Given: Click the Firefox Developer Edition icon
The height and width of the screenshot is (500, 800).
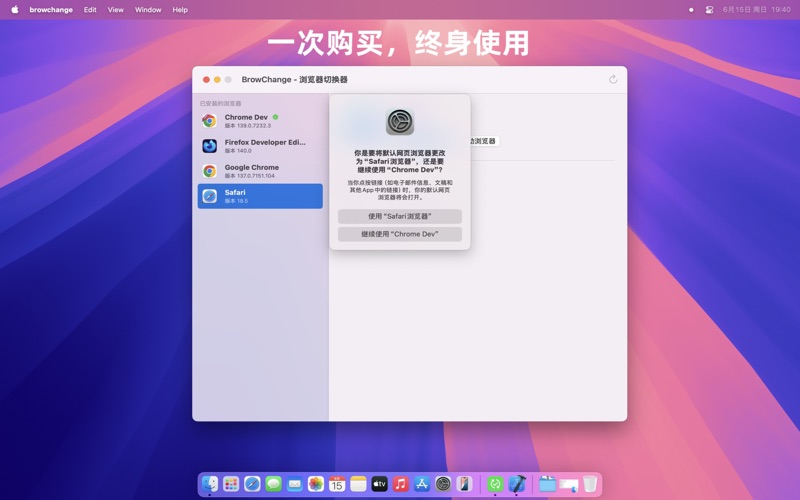Looking at the screenshot, I should [x=209, y=146].
